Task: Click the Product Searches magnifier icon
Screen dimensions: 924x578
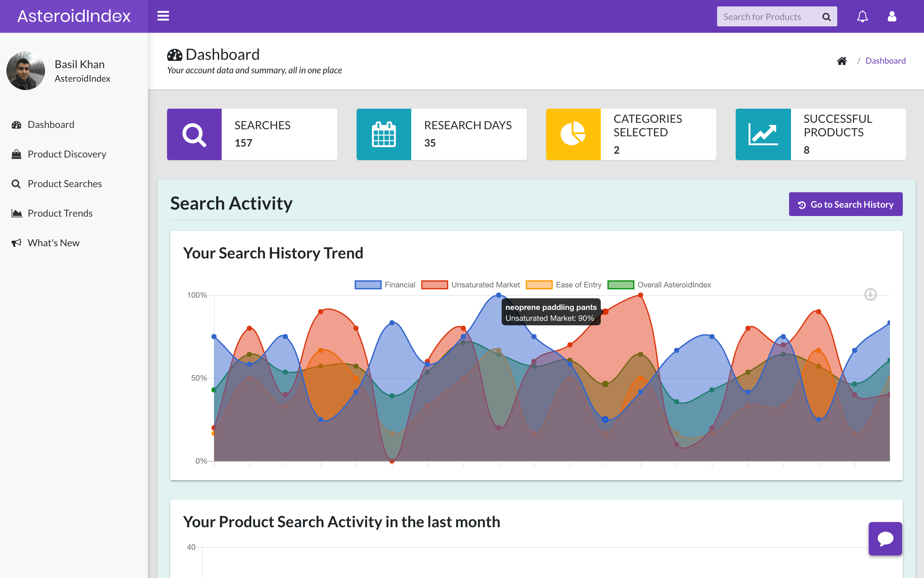Action: [16, 184]
